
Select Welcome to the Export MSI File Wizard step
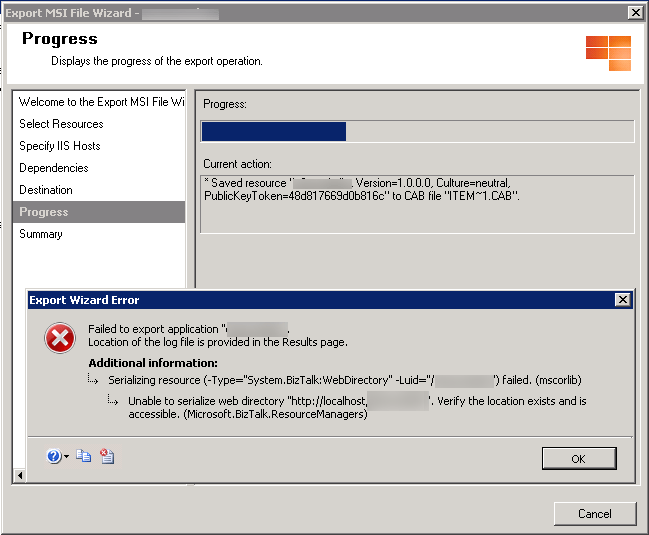tap(99, 102)
